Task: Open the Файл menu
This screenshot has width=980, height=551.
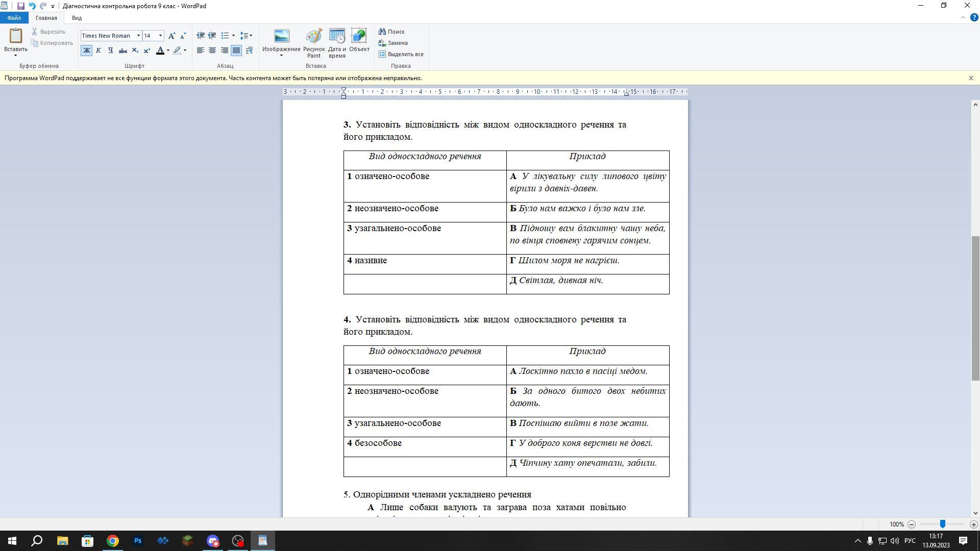Action: tap(14, 18)
